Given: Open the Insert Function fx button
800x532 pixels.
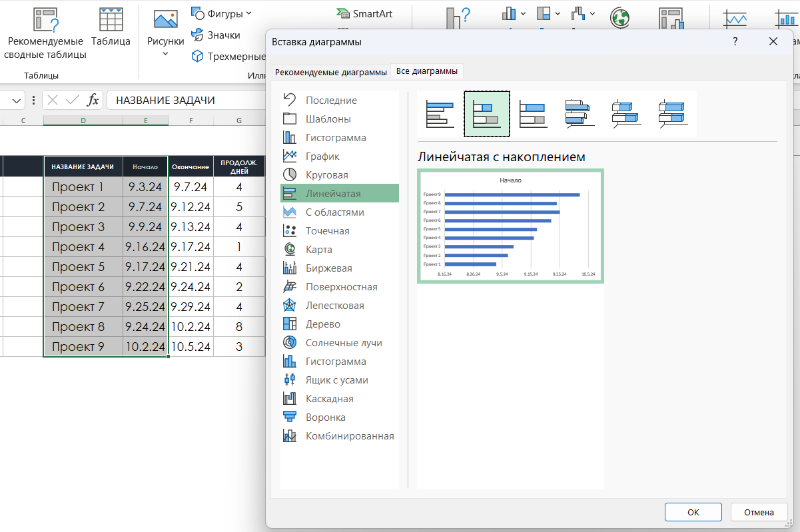Looking at the screenshot, I should [93, 101].
